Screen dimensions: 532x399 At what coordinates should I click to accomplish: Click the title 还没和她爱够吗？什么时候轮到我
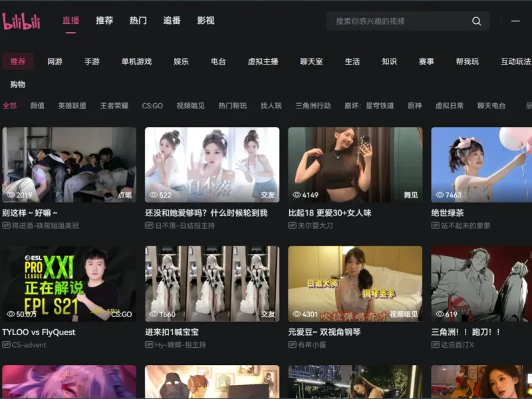click(206, 213)
